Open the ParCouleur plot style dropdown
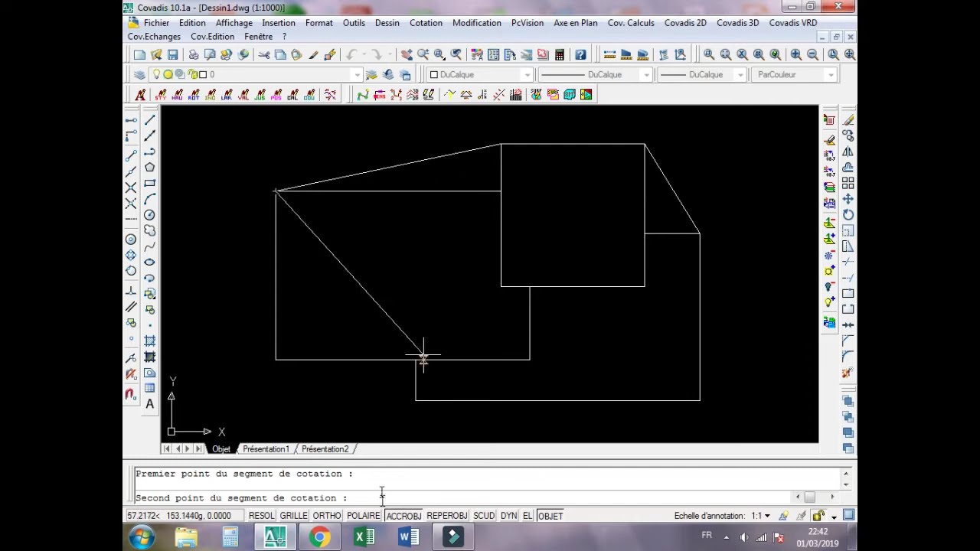The width and height of the screenshot is (980, 551). 831,74
